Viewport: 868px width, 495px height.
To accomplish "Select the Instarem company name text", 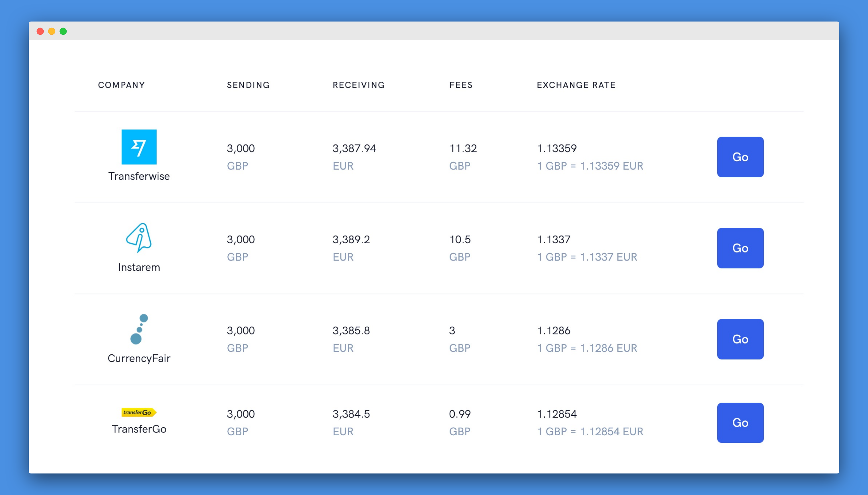I will 139,267.
